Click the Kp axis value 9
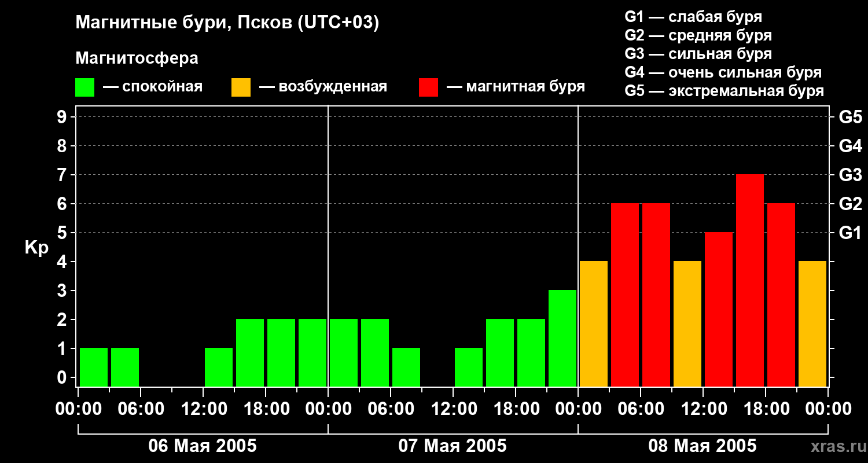Screen dimensions: 868x463 [x=63, y=117]
